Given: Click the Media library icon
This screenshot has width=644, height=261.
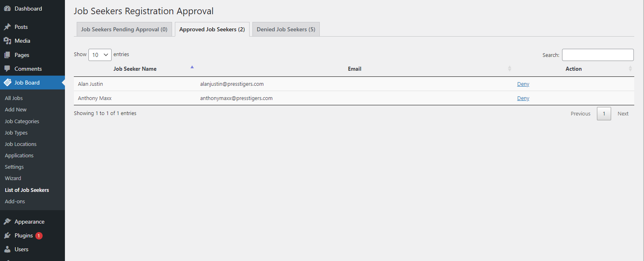Looking at the screenshot, I should tap(7, 41).
